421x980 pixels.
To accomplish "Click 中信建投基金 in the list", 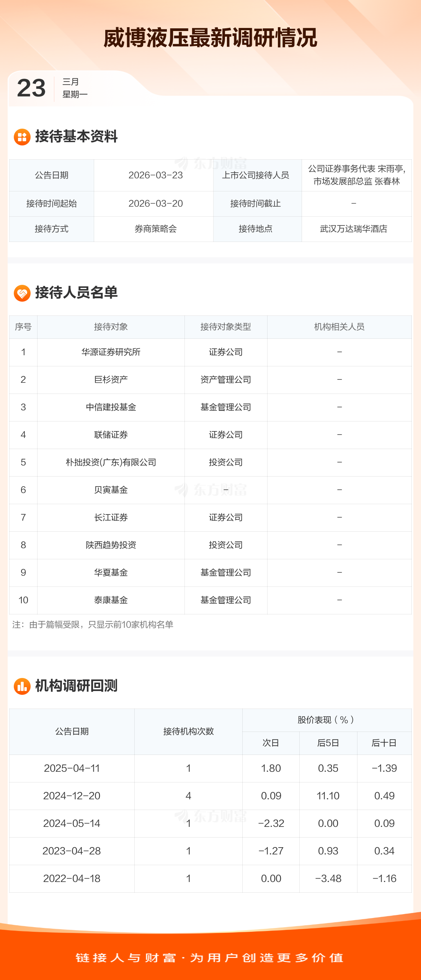I will [111, 407].
